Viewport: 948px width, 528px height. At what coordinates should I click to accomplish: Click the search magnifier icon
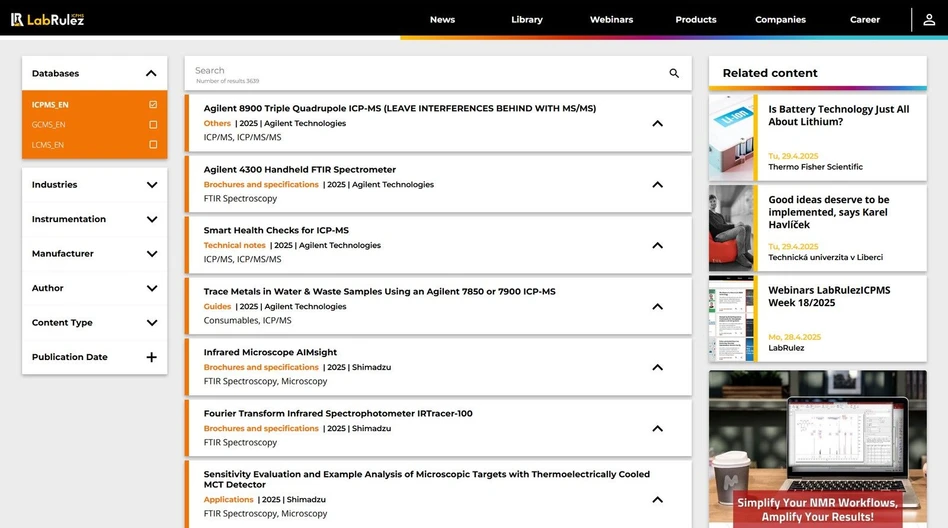coord(674,73)
